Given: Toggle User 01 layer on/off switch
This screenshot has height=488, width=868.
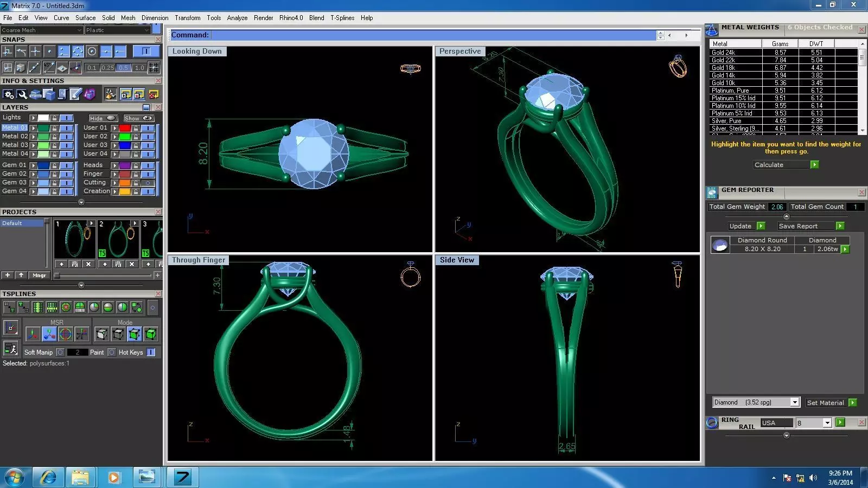Looking at the screenshot, I should coord(148,128).
